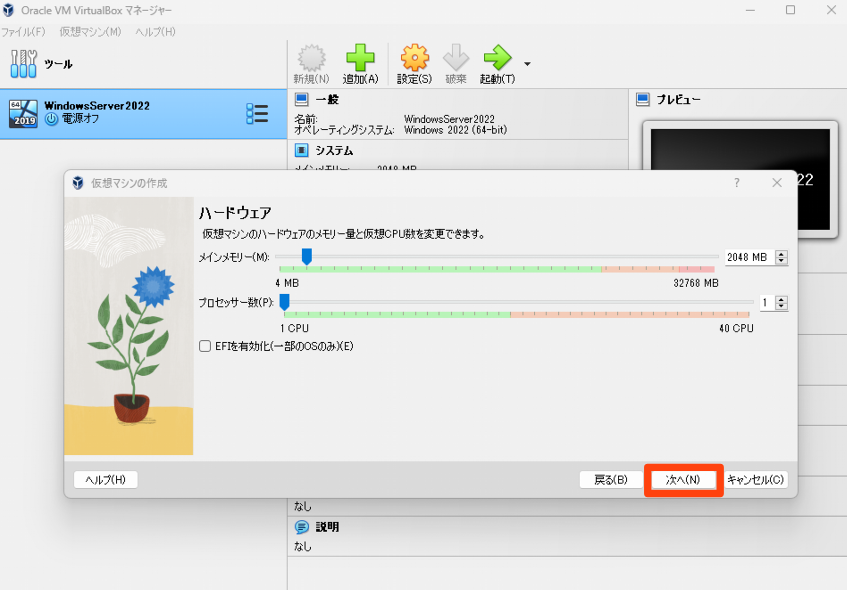This screenshot has width=847, height=590.
Task: Click the ツール tools icon
Action: [x=23, y=64]
